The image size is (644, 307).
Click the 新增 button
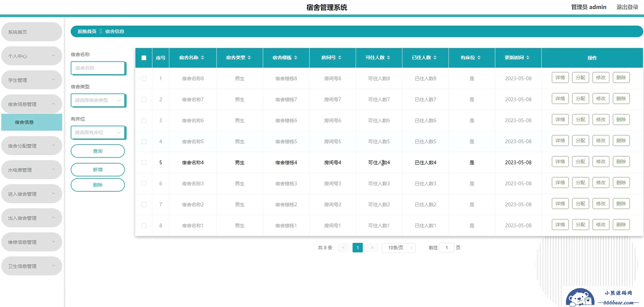pos(98,170)
